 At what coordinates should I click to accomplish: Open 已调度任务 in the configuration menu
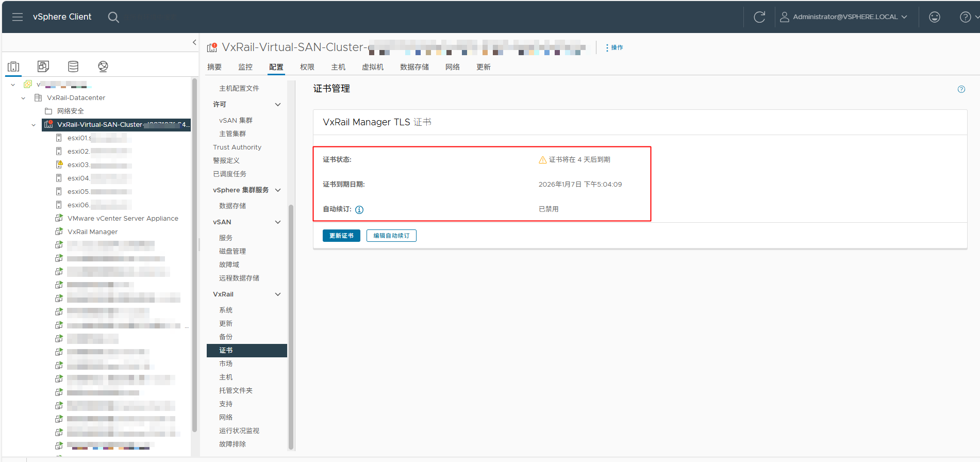[229, 174]
